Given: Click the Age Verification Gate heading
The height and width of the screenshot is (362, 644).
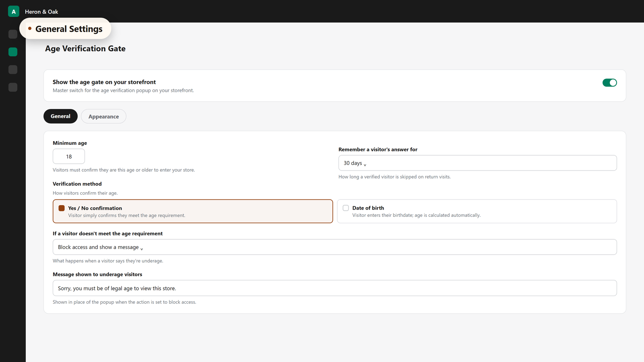Looking at the screenshot, I should [x=85, y=49].
